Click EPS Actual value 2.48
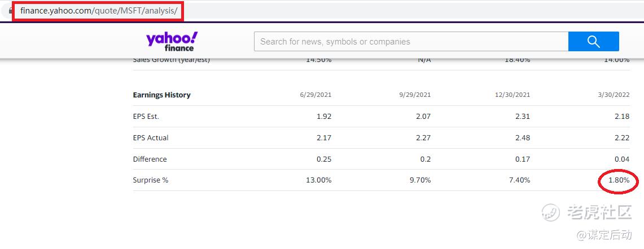The width and height of the screenshot is (644, 249). tap(523, 138)
